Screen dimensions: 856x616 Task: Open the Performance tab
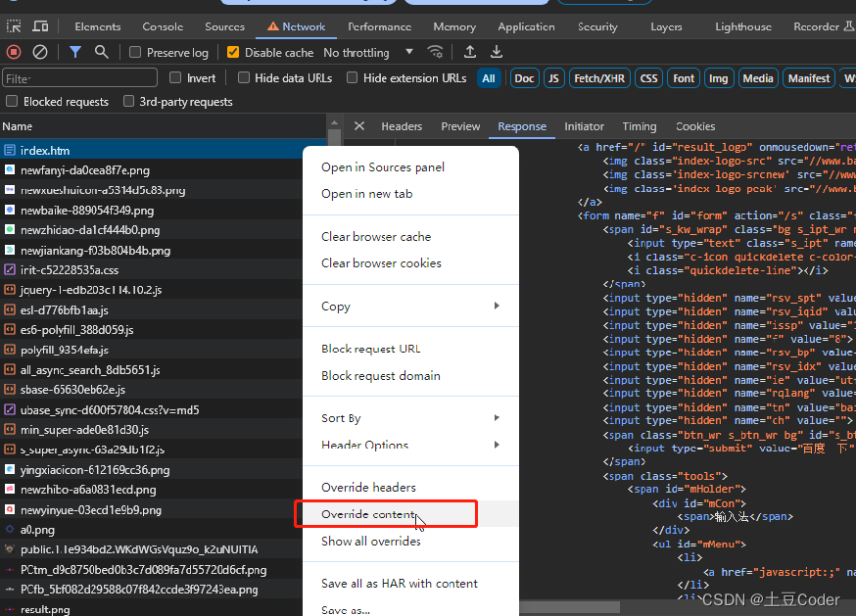(x=379, y=26)
